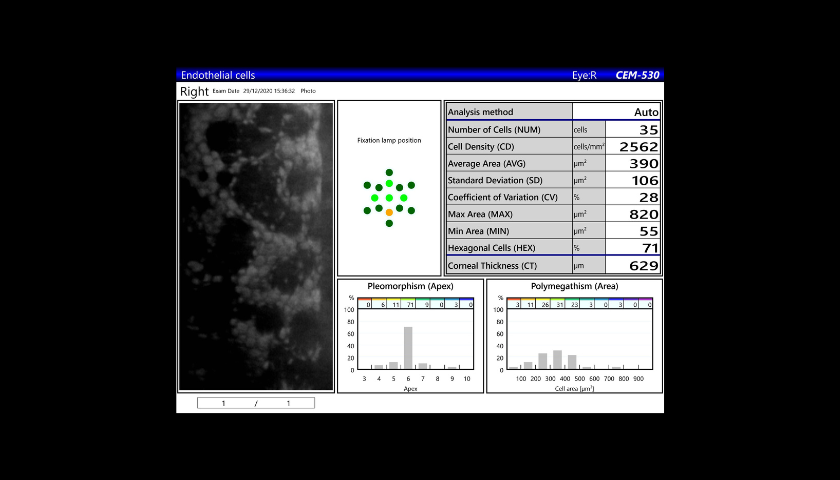Select the bottommost dark green fixation dot
The image size is (840, 480).
tap(389, 223)
